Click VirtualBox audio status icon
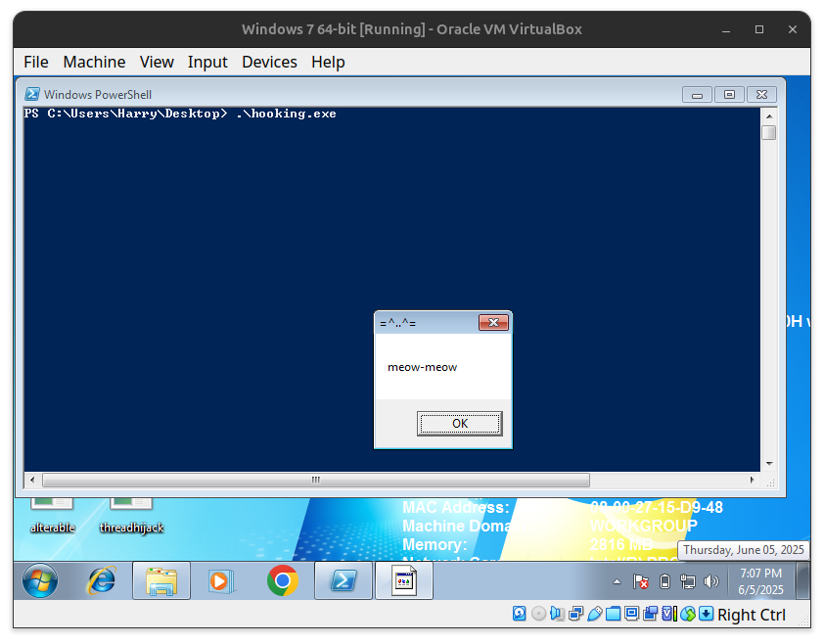Viewport: 824px width, 644px height. [x=558, y=614]
